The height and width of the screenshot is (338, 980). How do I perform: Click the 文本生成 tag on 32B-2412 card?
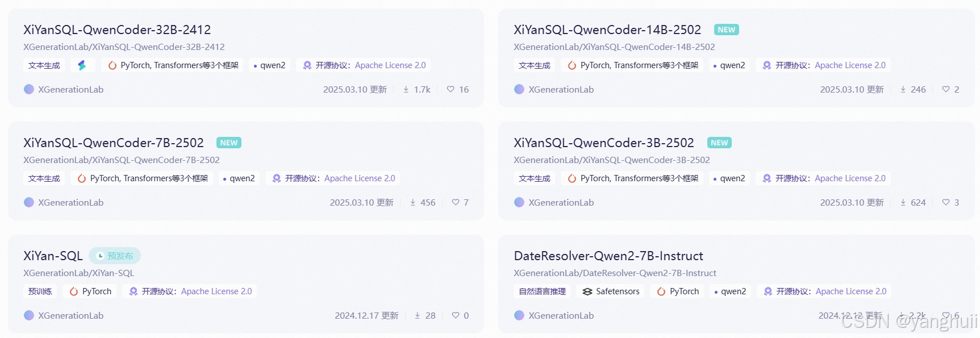pyautogui.click(x=44, y=65)
